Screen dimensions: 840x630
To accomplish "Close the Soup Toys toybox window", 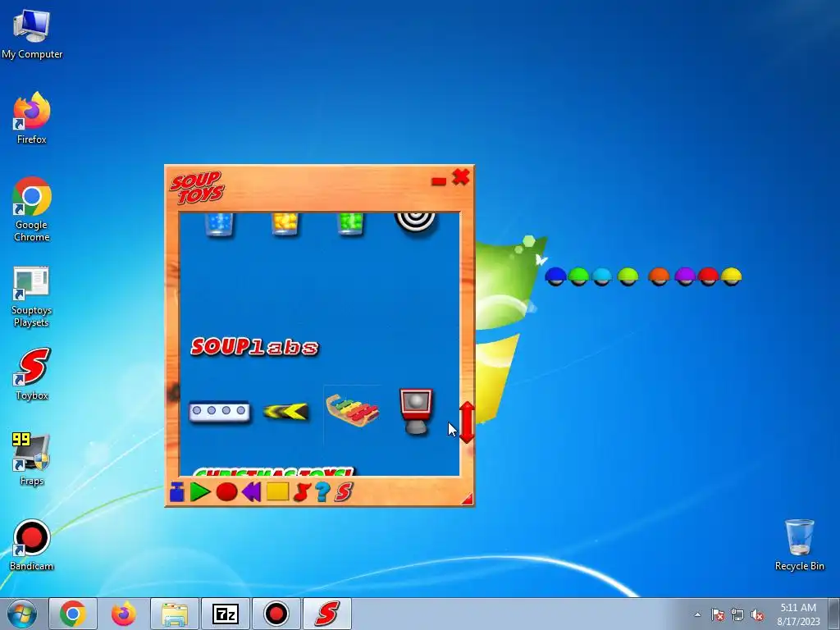I will pos(461,177).
